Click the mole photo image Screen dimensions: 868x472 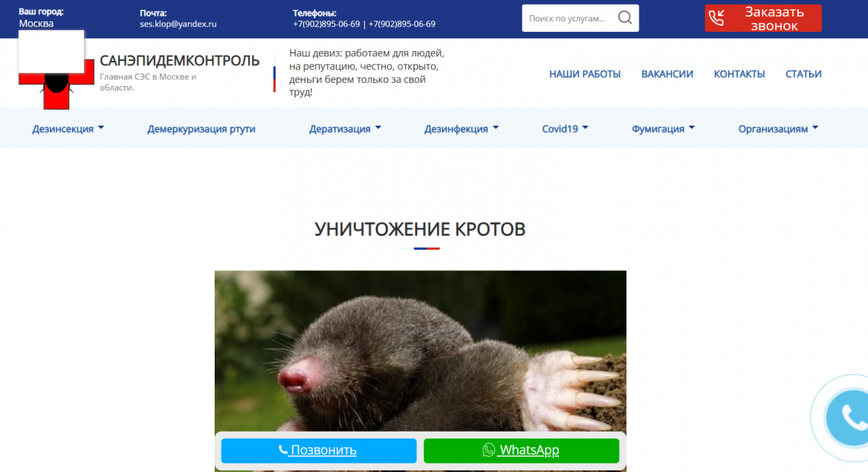(420, 351)
